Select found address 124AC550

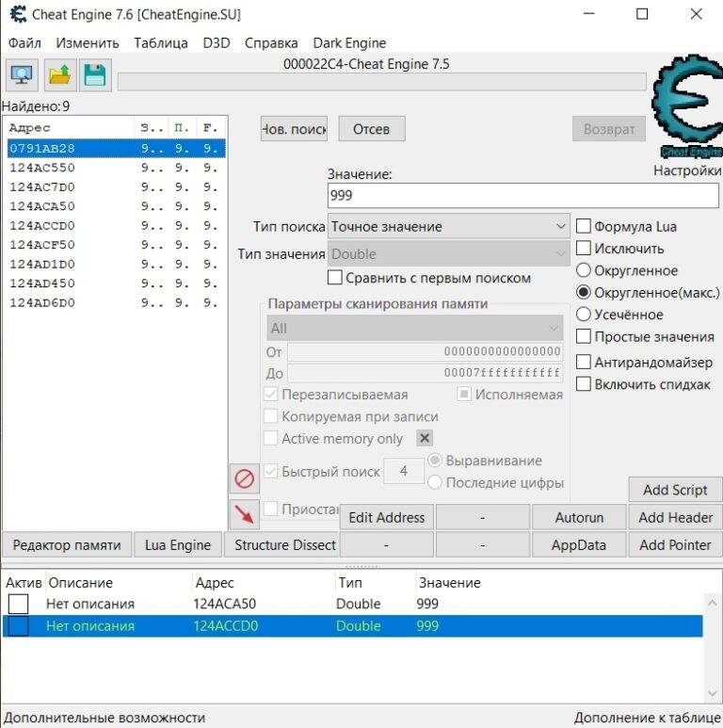tap(117, 168)
